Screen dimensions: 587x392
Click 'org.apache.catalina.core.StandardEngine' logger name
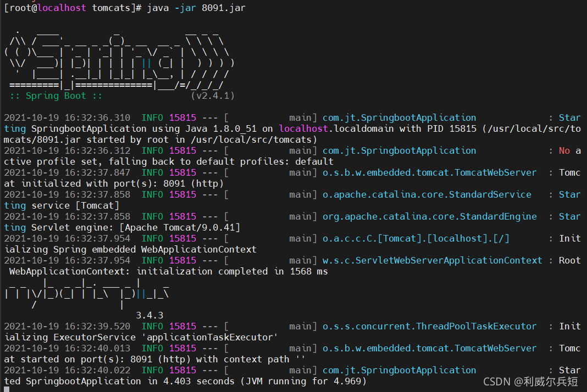click(x=429, y=216)
